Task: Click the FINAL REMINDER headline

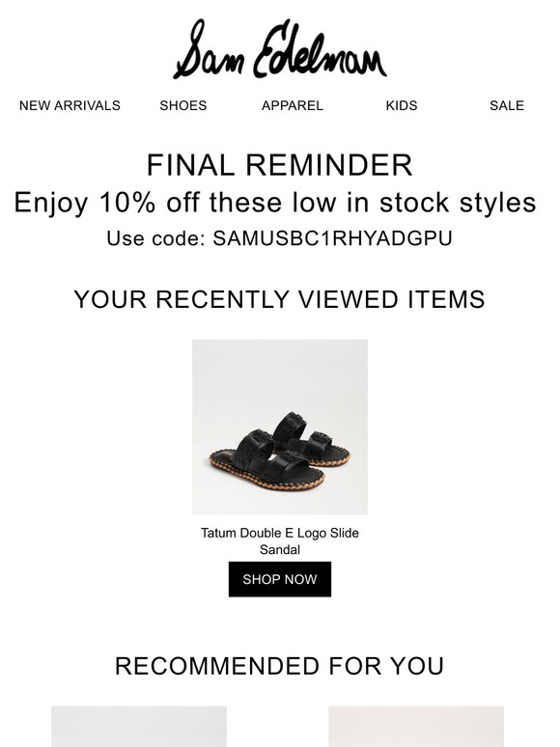Action: [x=280, y=165]
